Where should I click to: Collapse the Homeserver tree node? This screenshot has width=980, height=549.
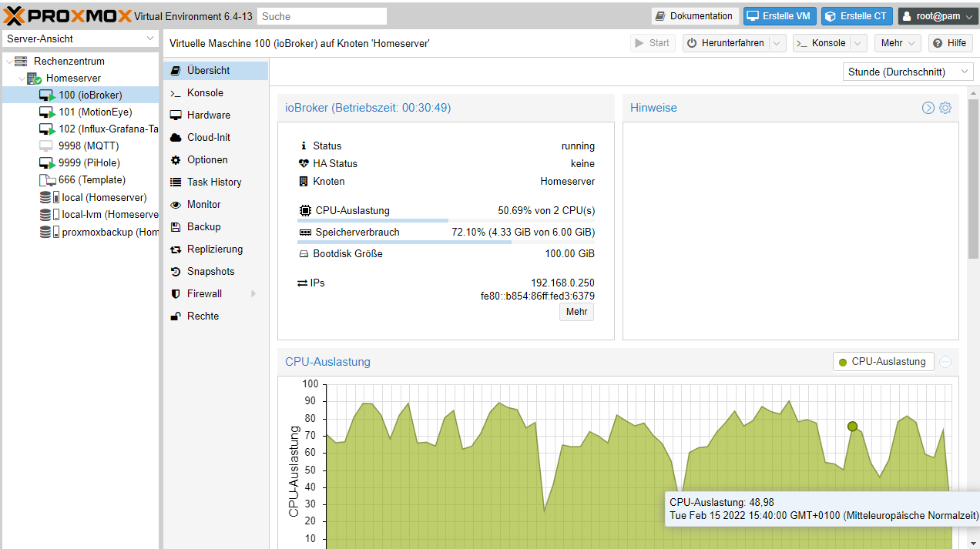point(22,78)
